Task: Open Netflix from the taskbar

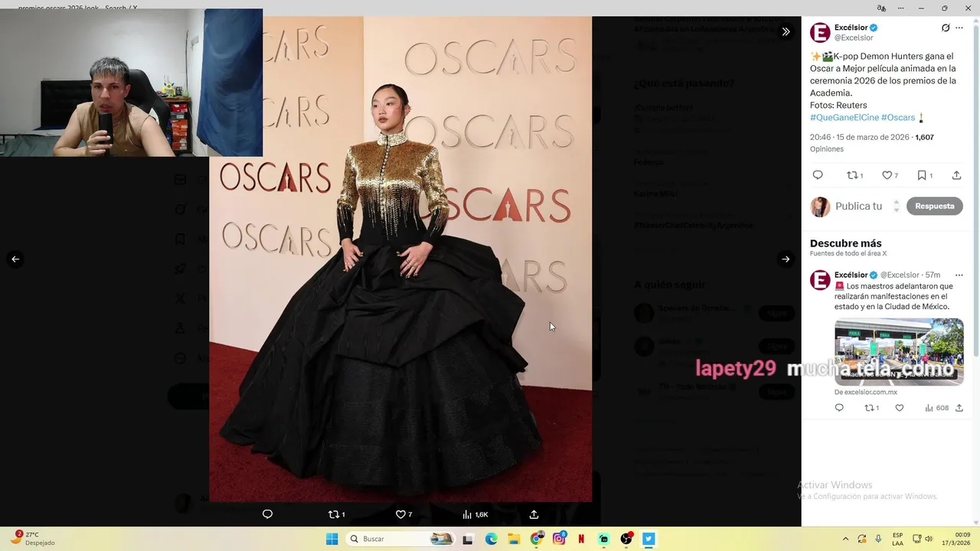Action: click(581, 539)
